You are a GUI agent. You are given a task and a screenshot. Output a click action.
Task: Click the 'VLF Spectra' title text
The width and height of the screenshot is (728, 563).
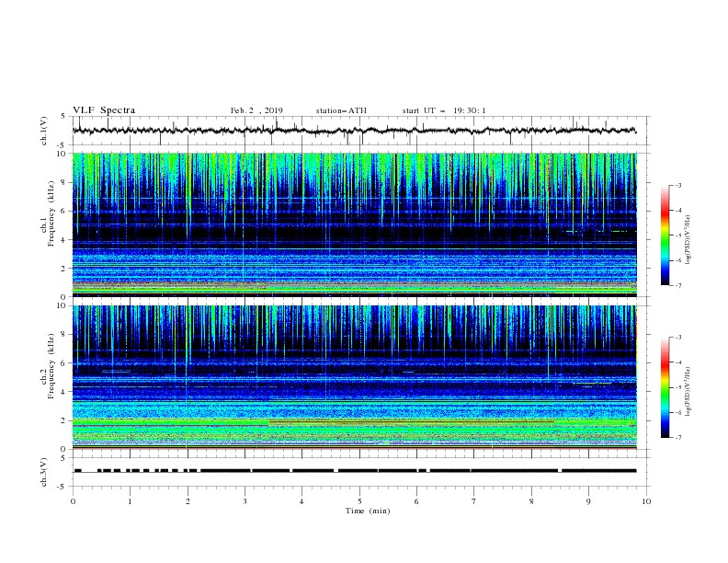pos(104,110)
